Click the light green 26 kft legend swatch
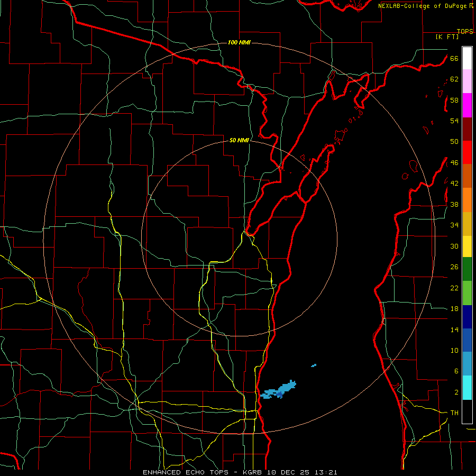The image size is (476, 476). pos(467,293)
